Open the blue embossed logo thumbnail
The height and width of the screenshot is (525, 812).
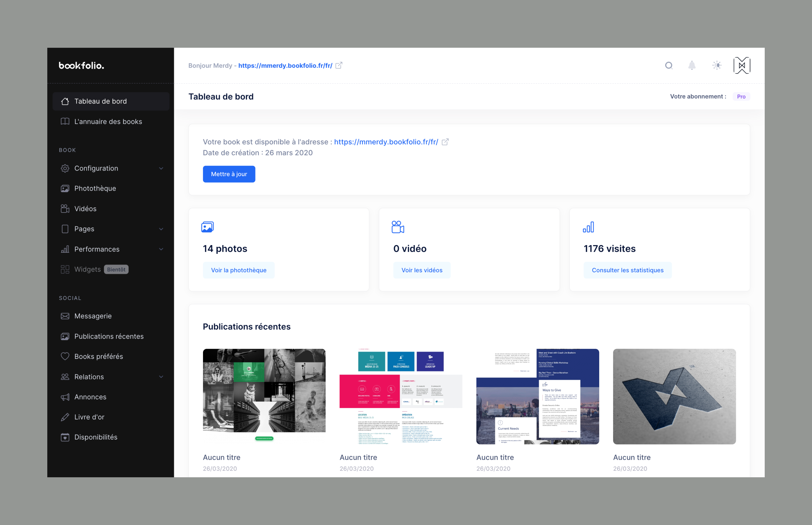674,396
